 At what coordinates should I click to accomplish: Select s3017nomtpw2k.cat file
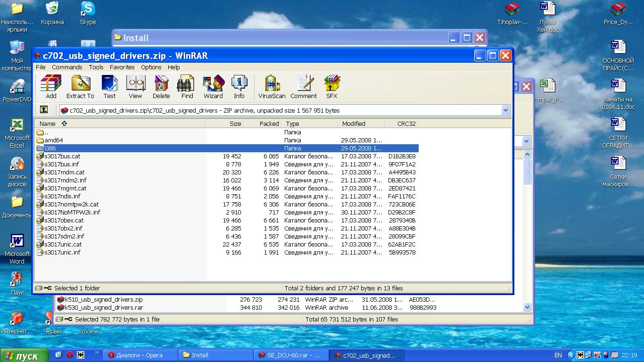[67, 204]
